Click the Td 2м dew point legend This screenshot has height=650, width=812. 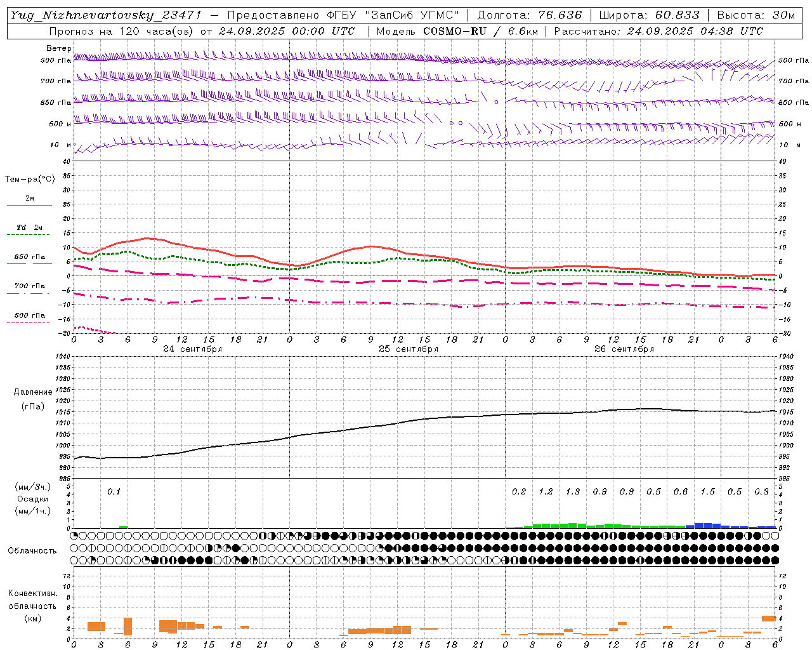click(x=29, y=227)
